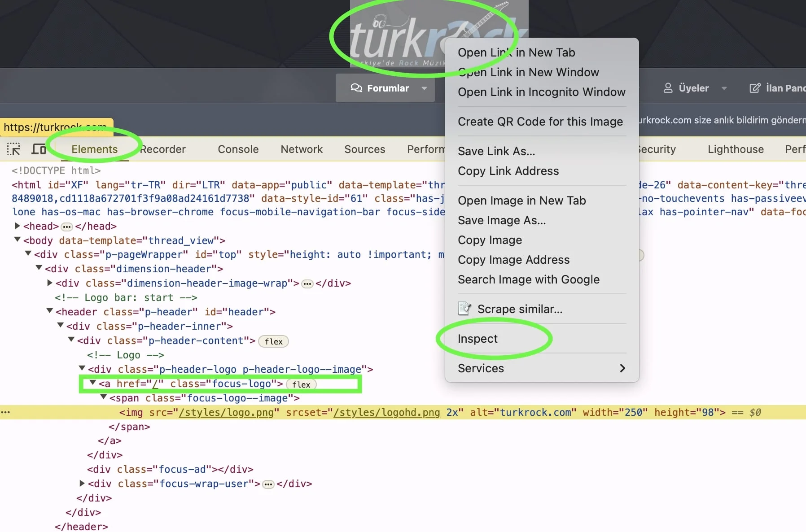806x532 pixels.
Task: Toggle the flex badge on p-header-content div
Action: pos(273,341)
